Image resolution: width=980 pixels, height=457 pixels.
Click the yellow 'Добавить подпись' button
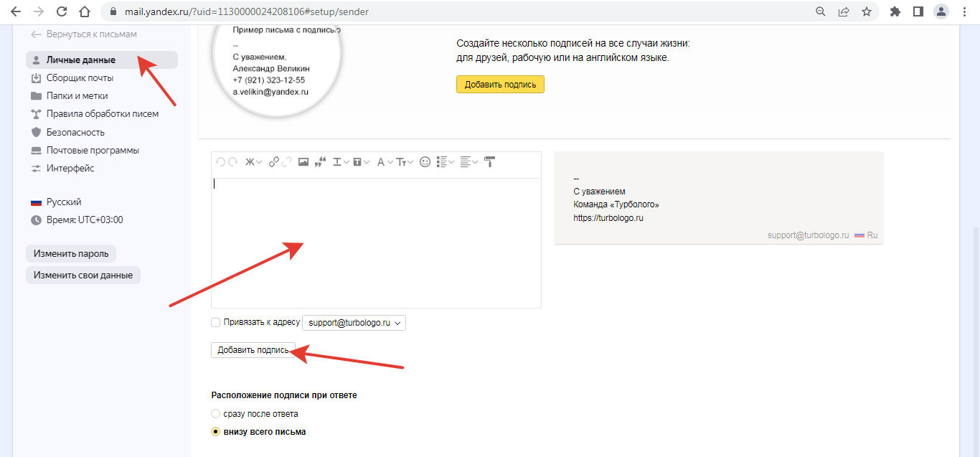(x=500, y=85)
